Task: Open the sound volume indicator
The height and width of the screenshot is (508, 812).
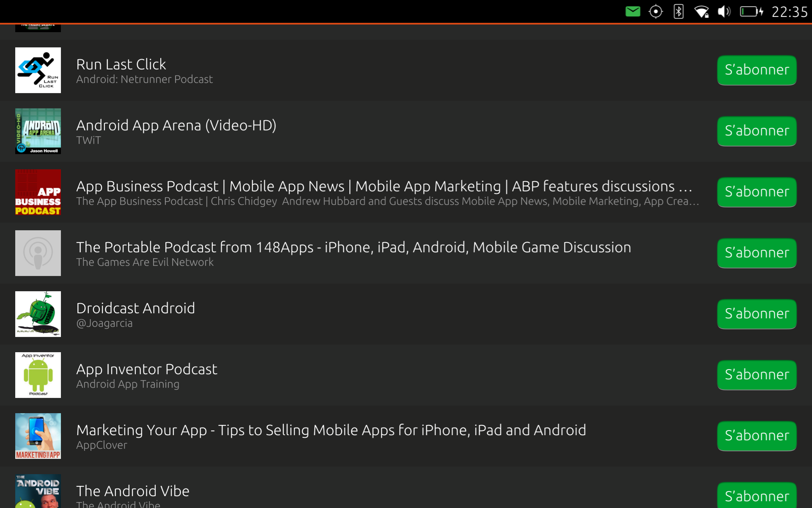Action: 724,11
